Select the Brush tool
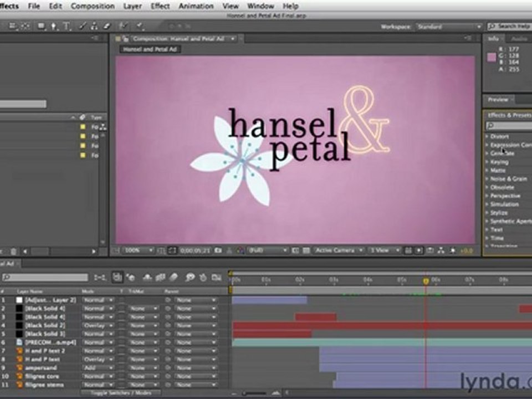532x399 pixels. coord(82,26)
